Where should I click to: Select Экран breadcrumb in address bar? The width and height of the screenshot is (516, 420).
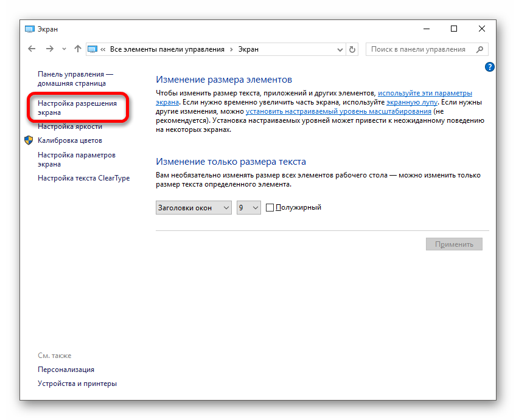click(x=248, y=49)
